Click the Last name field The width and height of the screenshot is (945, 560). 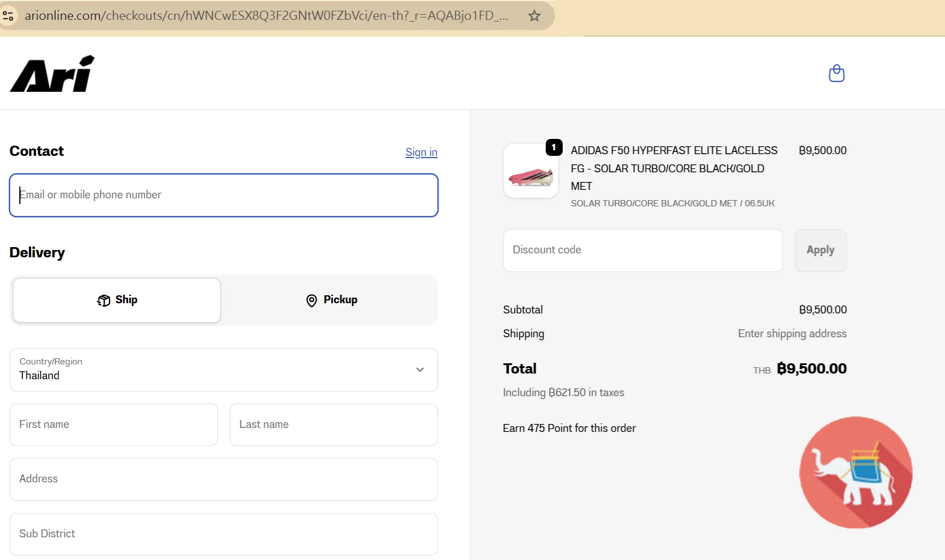point(334,425)
